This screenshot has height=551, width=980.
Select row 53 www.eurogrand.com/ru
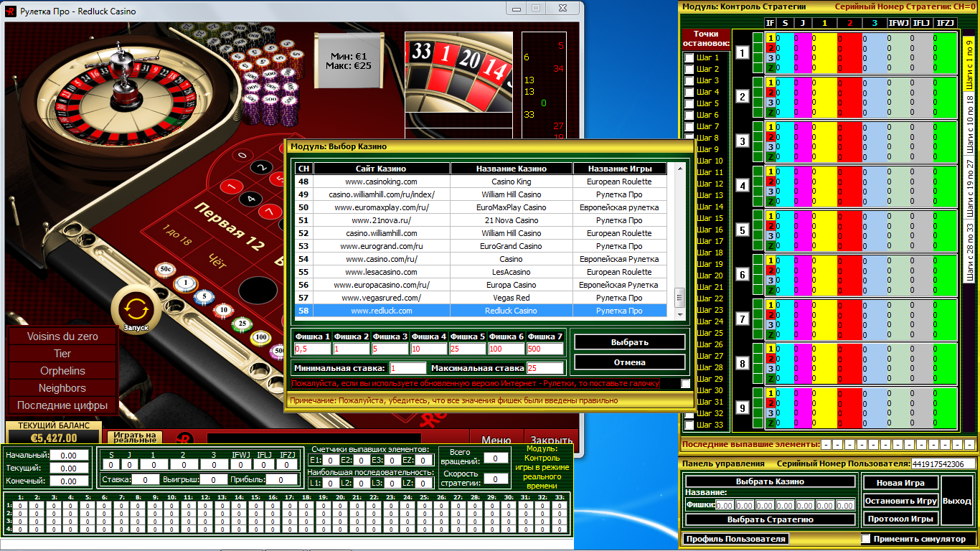[x=481, y=246]
